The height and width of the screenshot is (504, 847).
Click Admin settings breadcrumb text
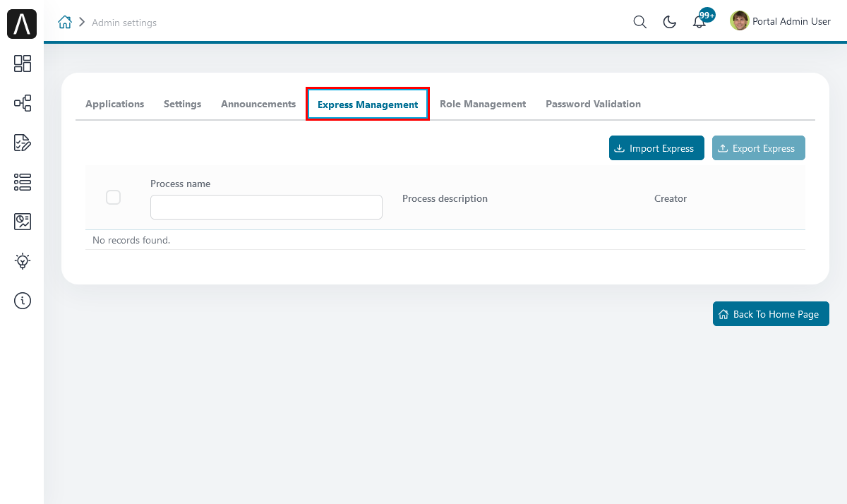click(124, 23)
